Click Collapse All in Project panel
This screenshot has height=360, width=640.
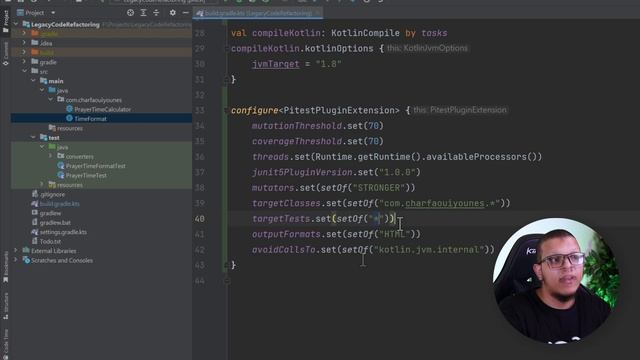156,13
